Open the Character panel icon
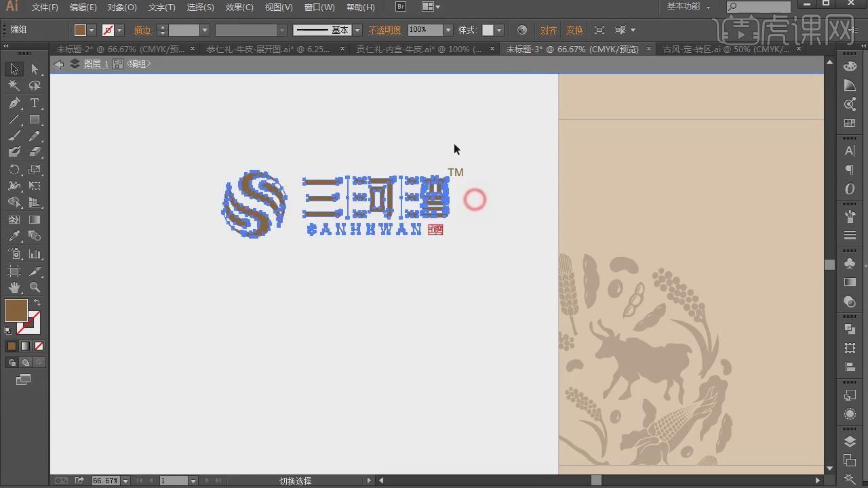 click(850, 151)
